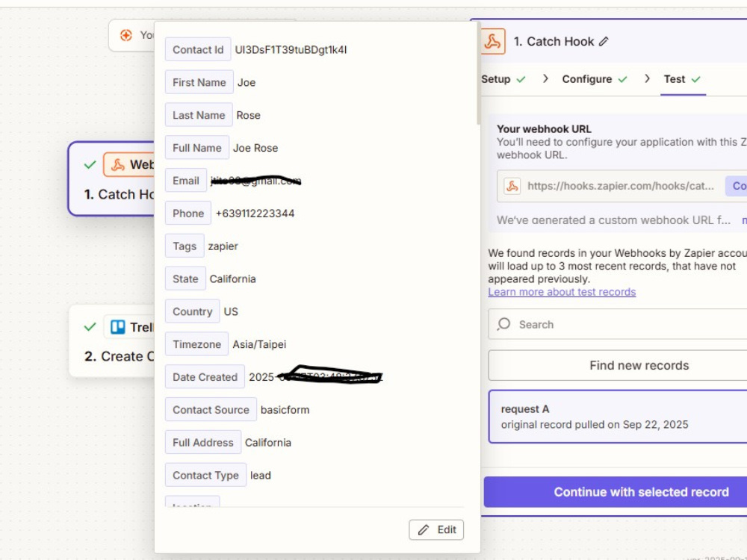Click the Webhooks icon on the Catch Hook card
747x560 pixels.
click(x=118, y=165)
